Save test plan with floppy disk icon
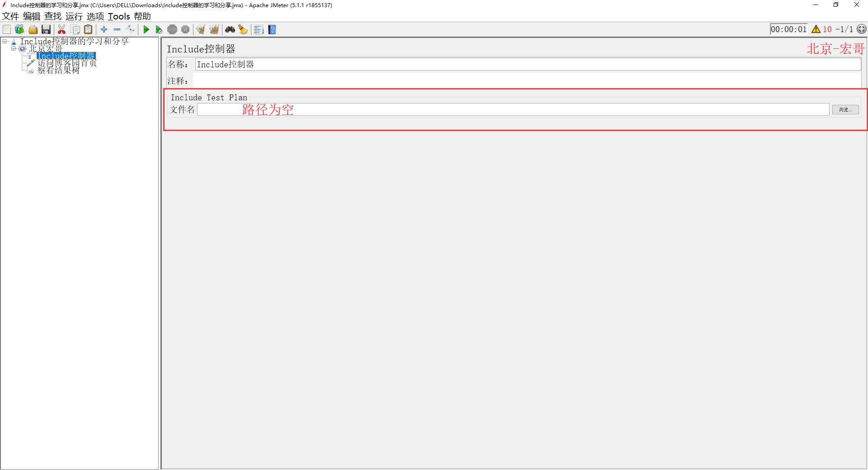868x470 pixels. pos(46,29)
